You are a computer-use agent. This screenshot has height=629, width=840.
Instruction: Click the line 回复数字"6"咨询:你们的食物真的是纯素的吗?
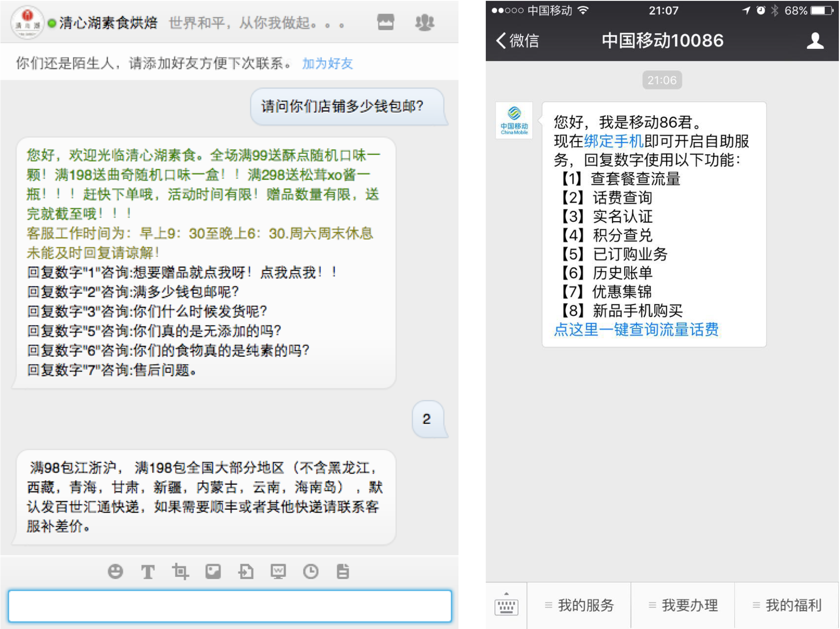[x=169, y=350]
